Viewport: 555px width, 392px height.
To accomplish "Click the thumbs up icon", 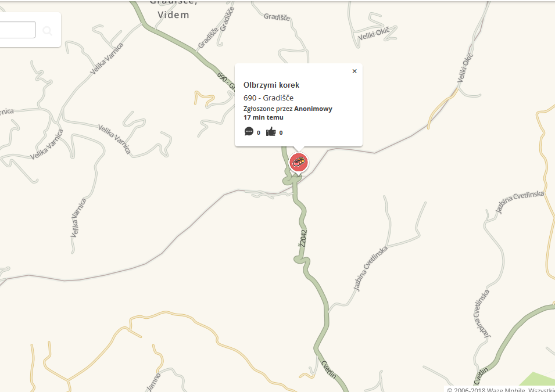I will click(271, 132).
